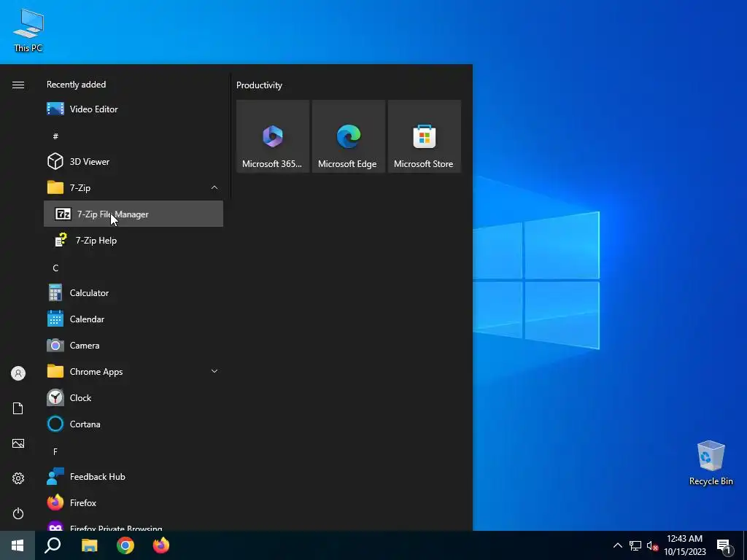Image resolution: width=747 pixels, height=560 pixels.
Task: Open File Explorer from taskbar
Action: click(89, 545)
